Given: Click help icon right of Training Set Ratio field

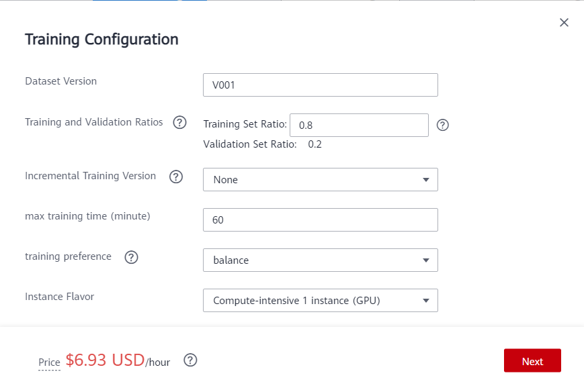Looking at the screenshot, I should pyautogui.click(x=442, y=125).
